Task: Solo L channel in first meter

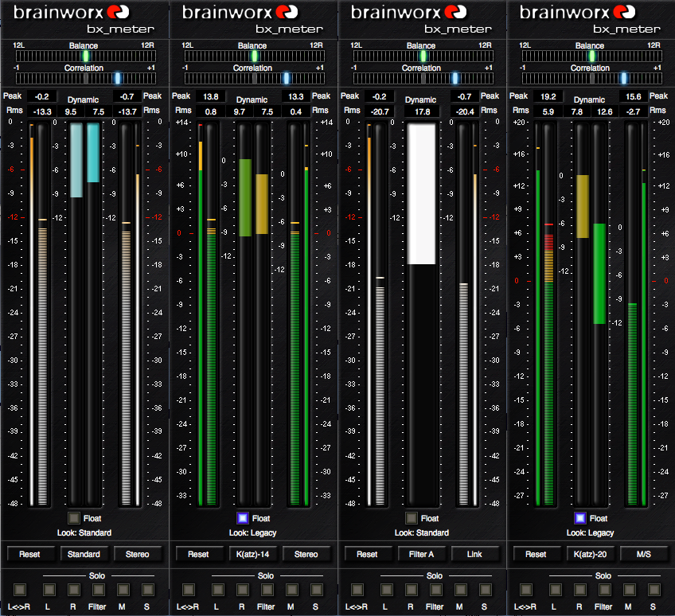Action: pyautogui.click(x=49, y=590)
